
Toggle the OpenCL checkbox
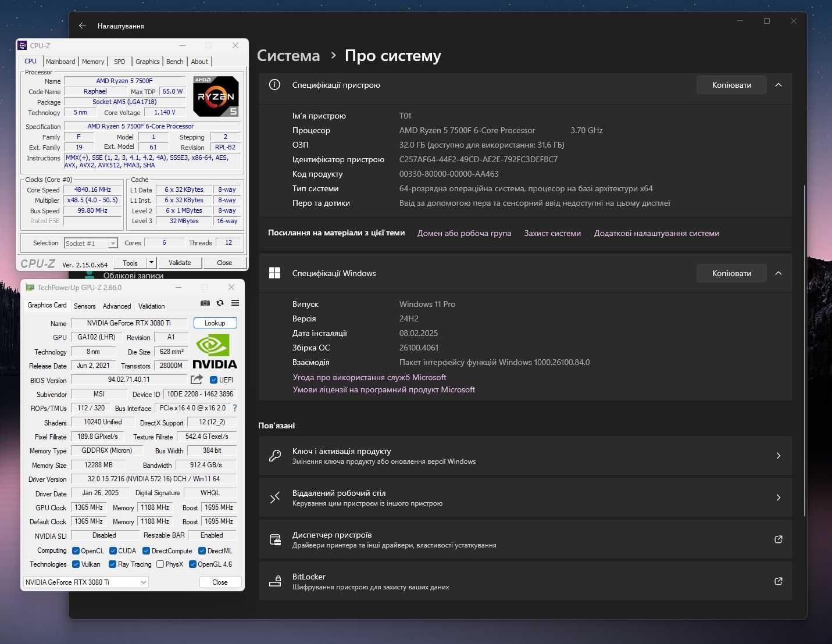click(76, 551)
